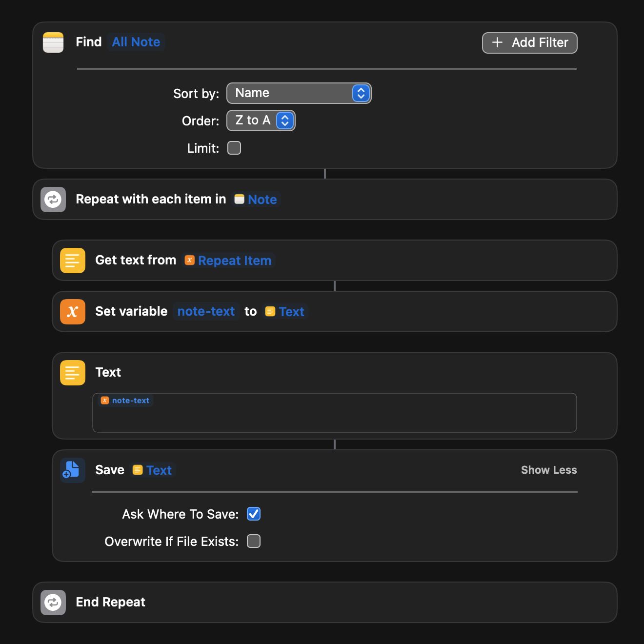
Task: Click the Notes app icon in Find action
Action: [x=53, y=42]
